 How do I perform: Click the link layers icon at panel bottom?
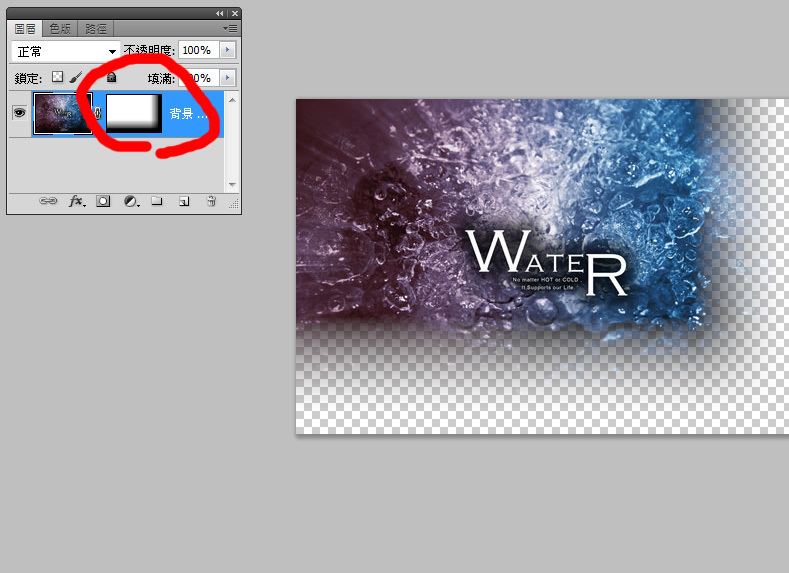[48, 201]
